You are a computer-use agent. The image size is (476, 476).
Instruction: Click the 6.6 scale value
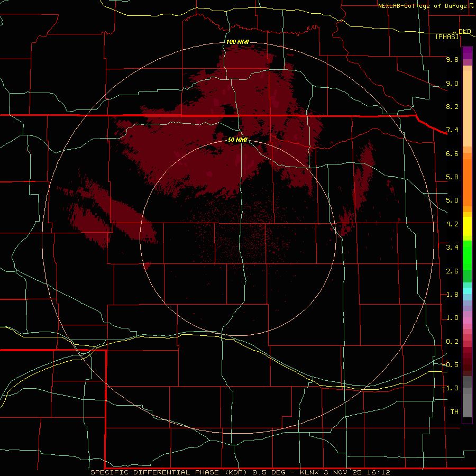coord(452,153)
